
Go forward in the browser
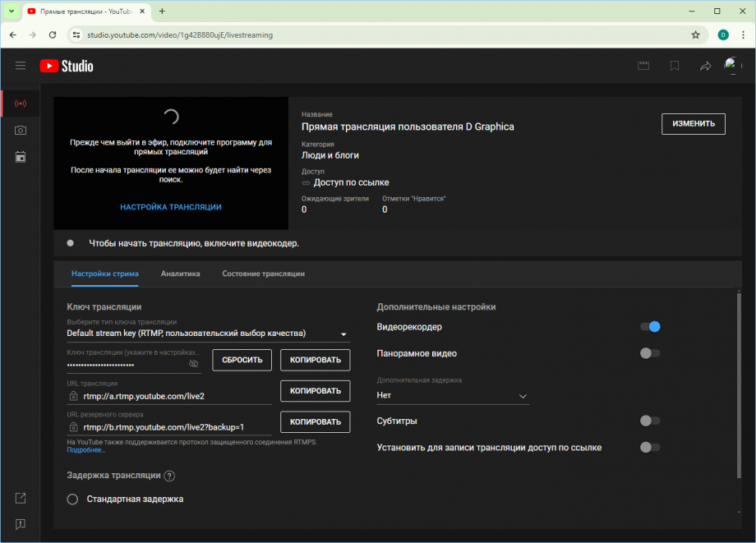tap(32, 35)
